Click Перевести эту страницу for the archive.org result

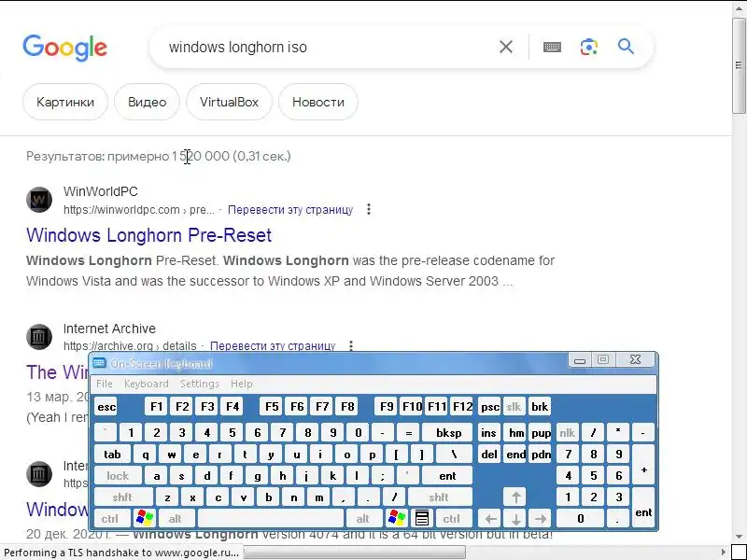click(x=273, y=345)
